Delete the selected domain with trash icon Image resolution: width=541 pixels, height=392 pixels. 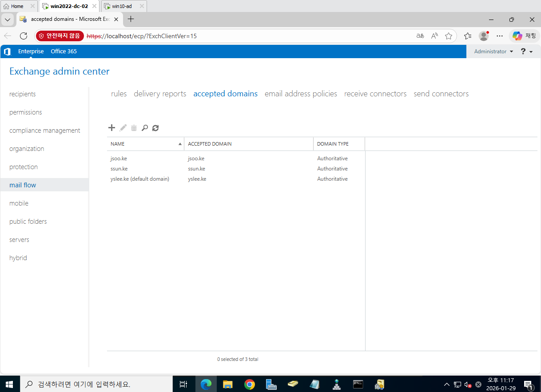(x=134, y=128)
